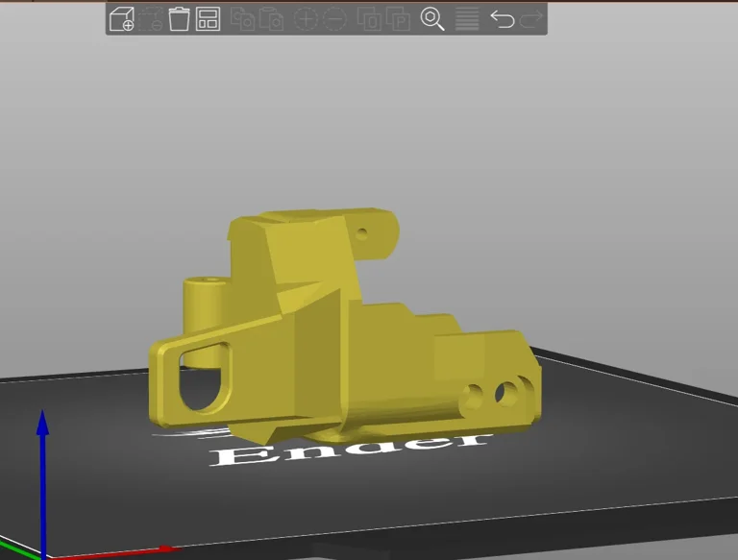This screenshot has height=560, width=738.
Task: Click the Split to objects icon
Action: (x=368, y=19)
